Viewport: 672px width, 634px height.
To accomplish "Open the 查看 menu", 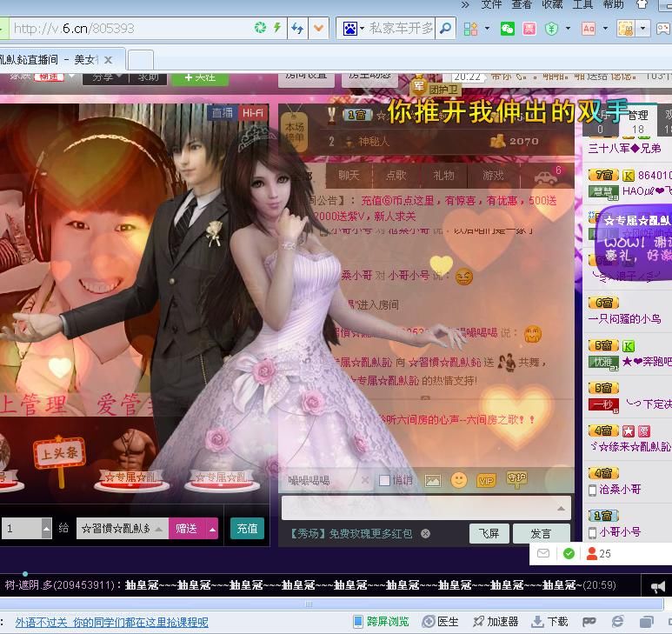I will click(x=522, y=4).
